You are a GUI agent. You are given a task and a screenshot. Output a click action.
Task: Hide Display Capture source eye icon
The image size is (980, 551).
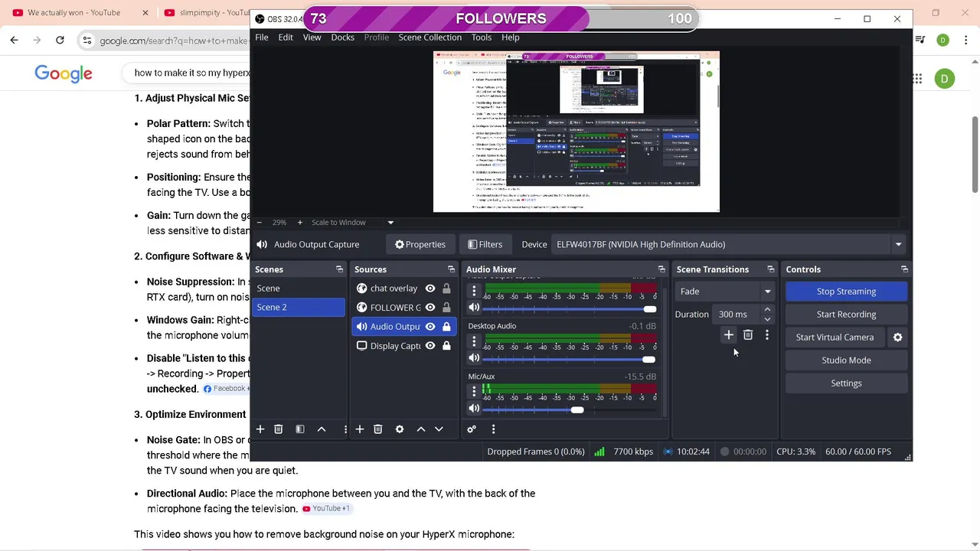[430, 346]
